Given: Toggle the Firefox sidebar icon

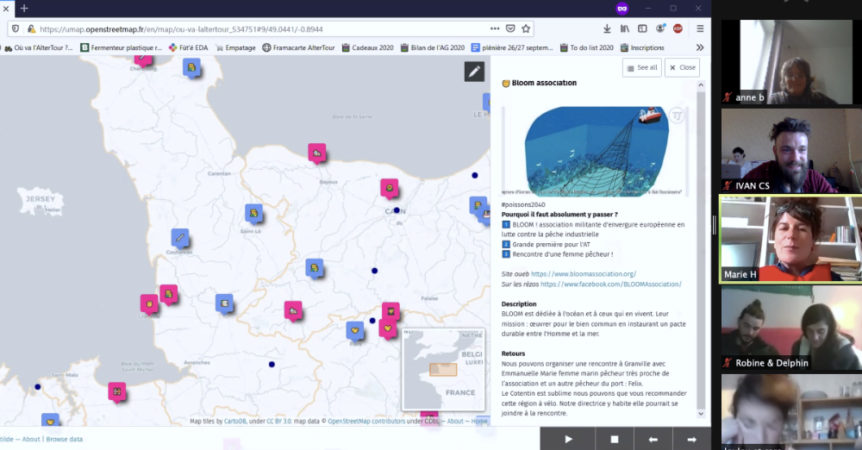Looking at the screenshot, I should (x=642, y=29).
